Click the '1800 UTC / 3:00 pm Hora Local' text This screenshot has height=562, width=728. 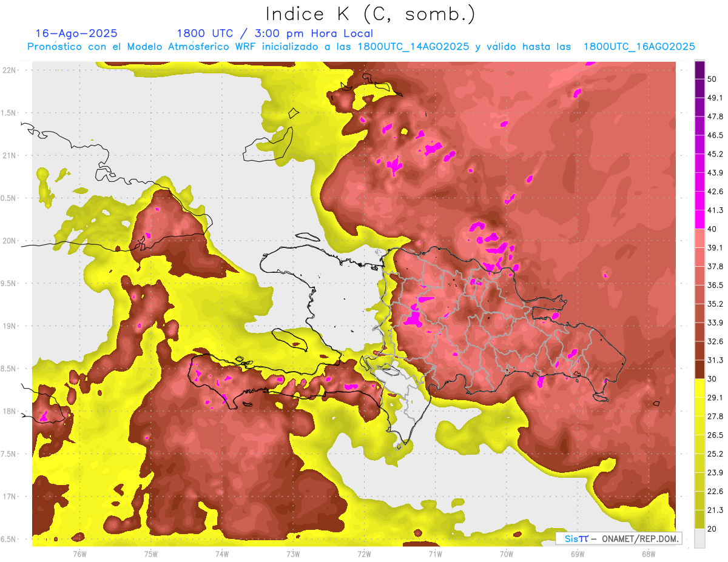click(275, 33)
